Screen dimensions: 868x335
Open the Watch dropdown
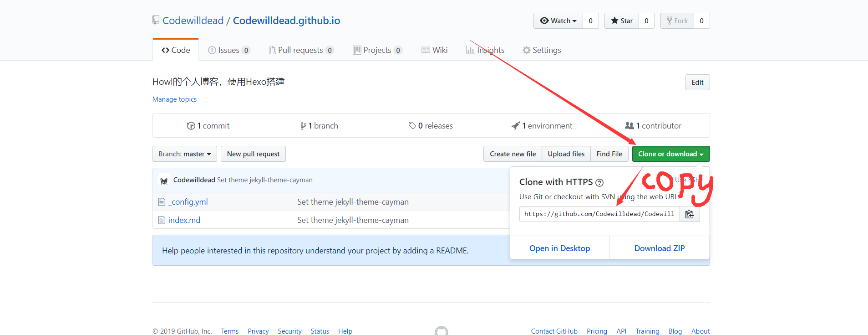558,21
